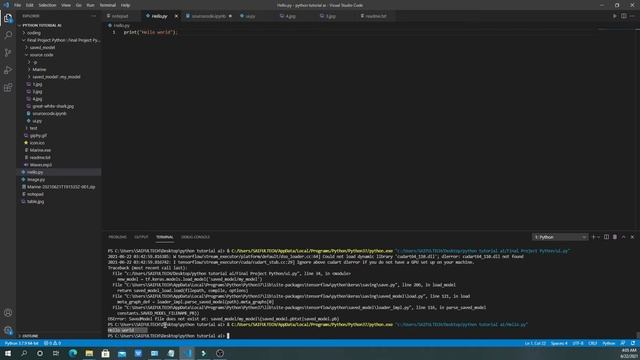Screen dimensions: 640x360
Task: Expand the coding folder
Action: pos(33,33)
